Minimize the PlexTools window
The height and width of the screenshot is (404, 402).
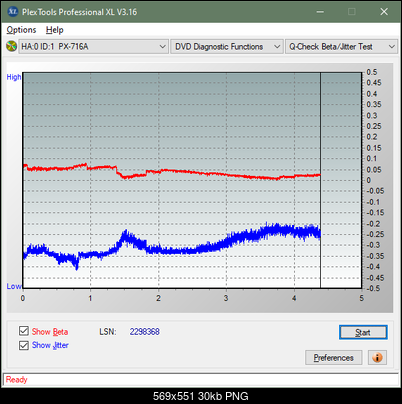point(320,12)
